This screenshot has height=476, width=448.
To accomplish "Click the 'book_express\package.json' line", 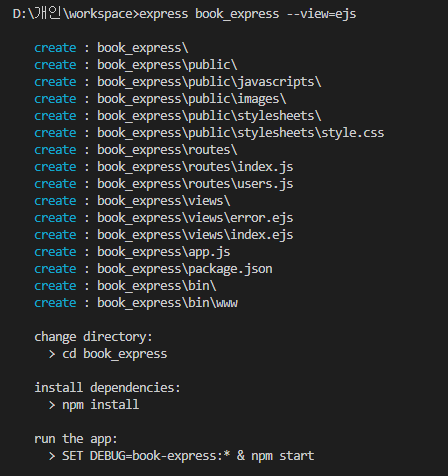I will pyautogui.click(x=153, y=269).
